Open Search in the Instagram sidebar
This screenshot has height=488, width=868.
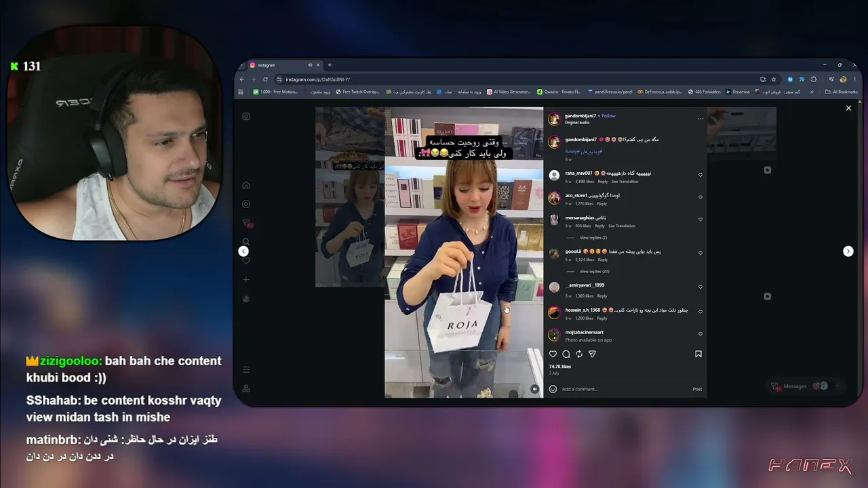tap(246, 242)
